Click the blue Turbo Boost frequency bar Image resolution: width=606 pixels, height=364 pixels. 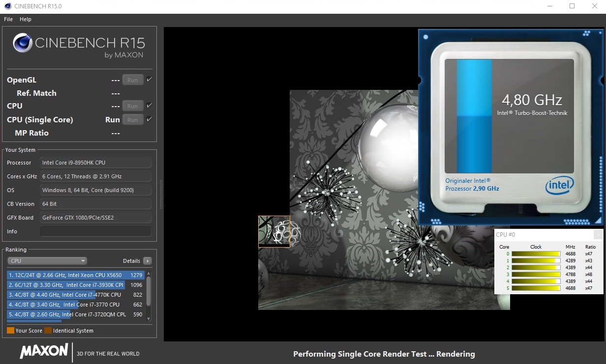tap(474, 116)
